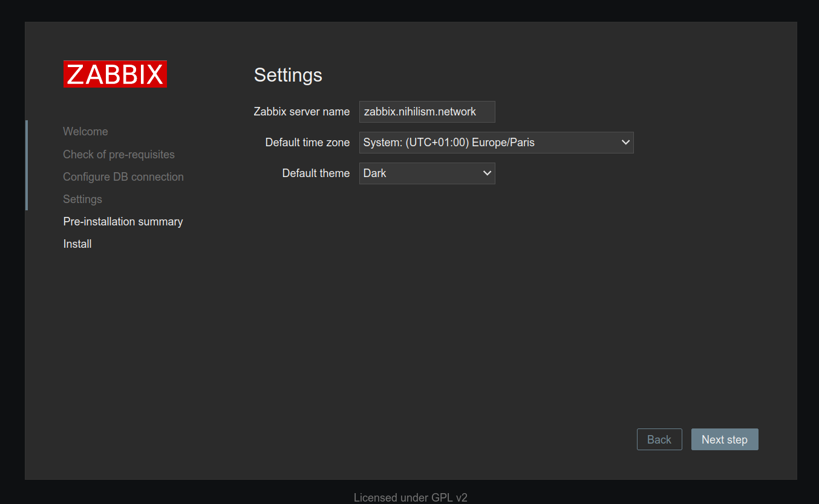Click the Settings page heading
The width and height of the screenshot is (819, 504).
(x=288, y=75)
